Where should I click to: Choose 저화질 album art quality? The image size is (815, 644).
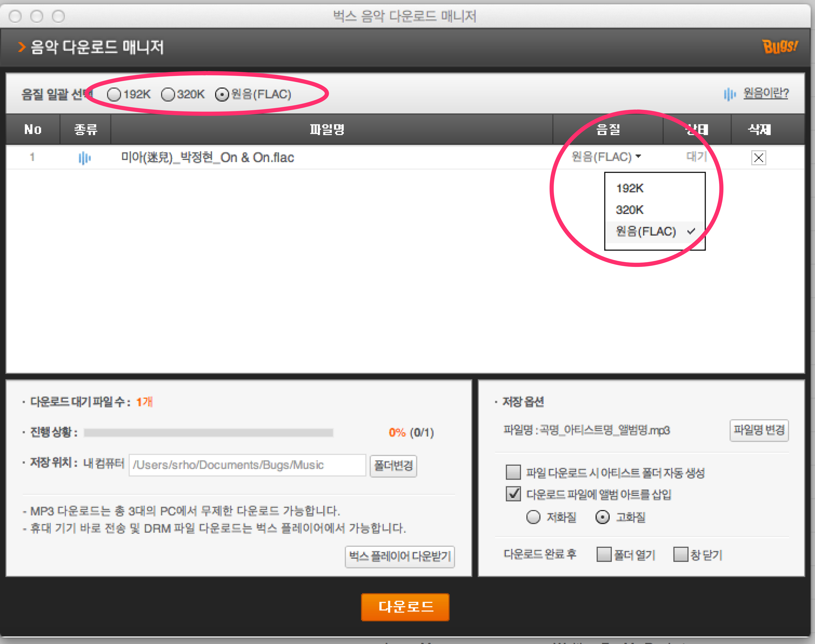coord(533,517)
